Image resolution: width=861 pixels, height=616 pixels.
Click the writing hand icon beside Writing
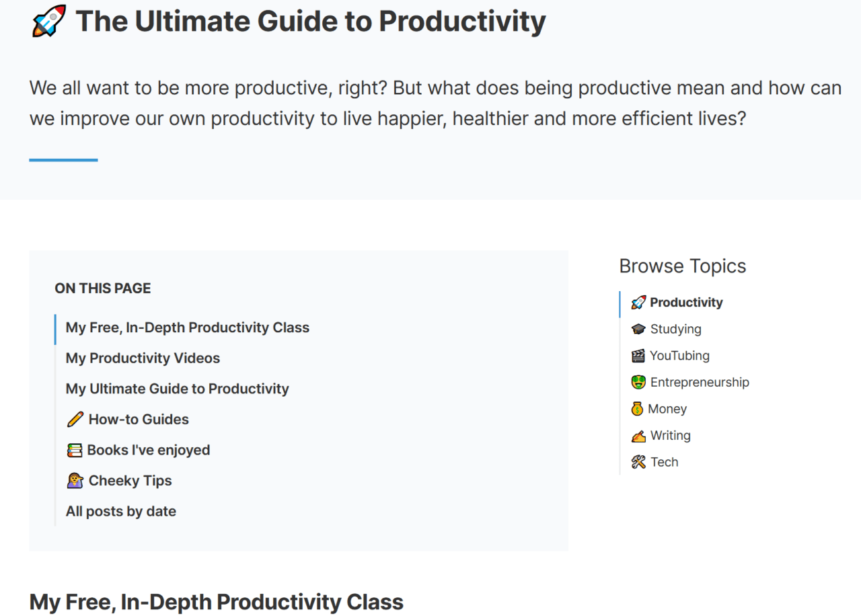[x=638, y=436]
